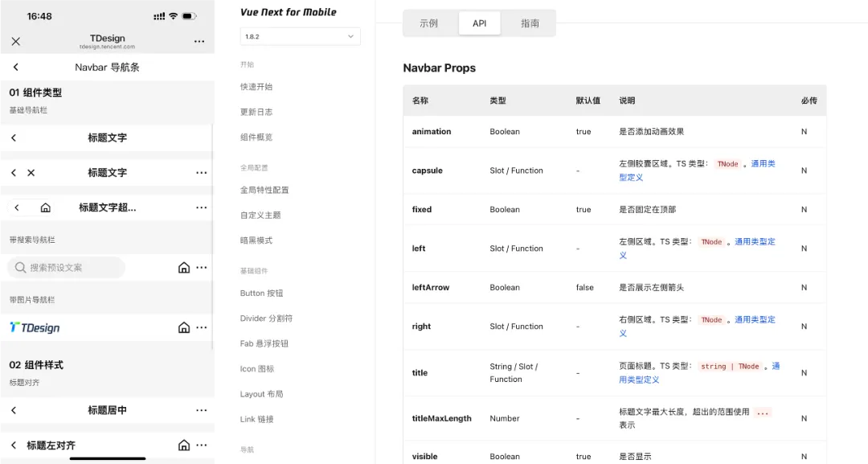868x464 pixels.
Task: Tap the X close icon in second navbar
Action: pos(31,173)
